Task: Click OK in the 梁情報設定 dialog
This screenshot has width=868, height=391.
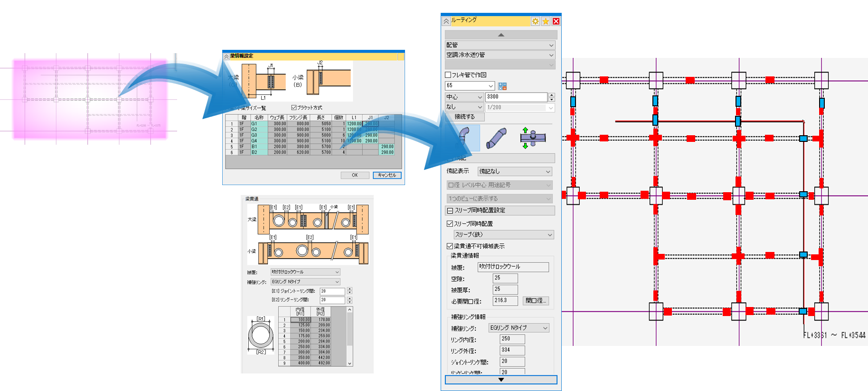Action: coord(355,175)
